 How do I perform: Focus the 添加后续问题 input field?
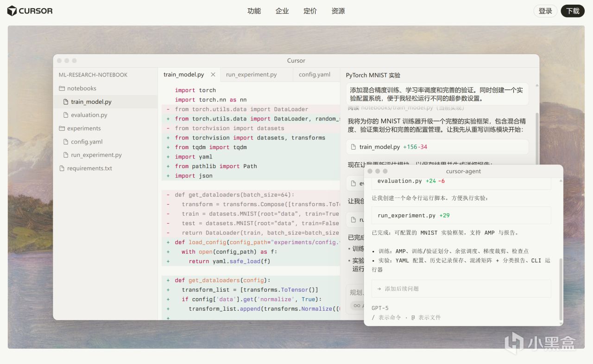(x=461, y=289)
